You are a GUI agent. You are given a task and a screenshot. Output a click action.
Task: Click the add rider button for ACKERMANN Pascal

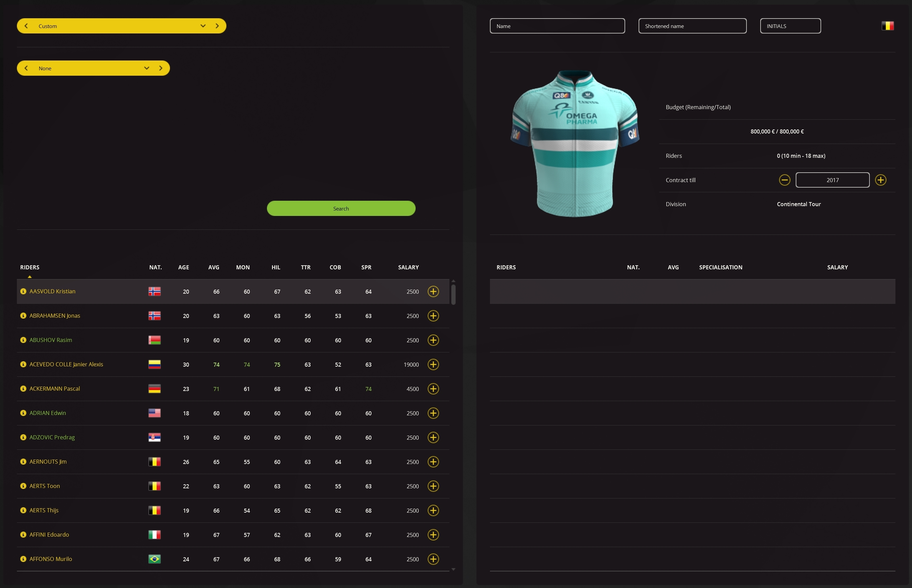433,388
